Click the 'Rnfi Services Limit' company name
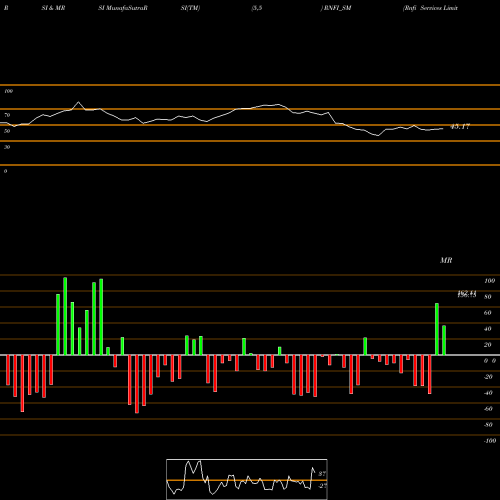The image size is (500, 500). 430,8
